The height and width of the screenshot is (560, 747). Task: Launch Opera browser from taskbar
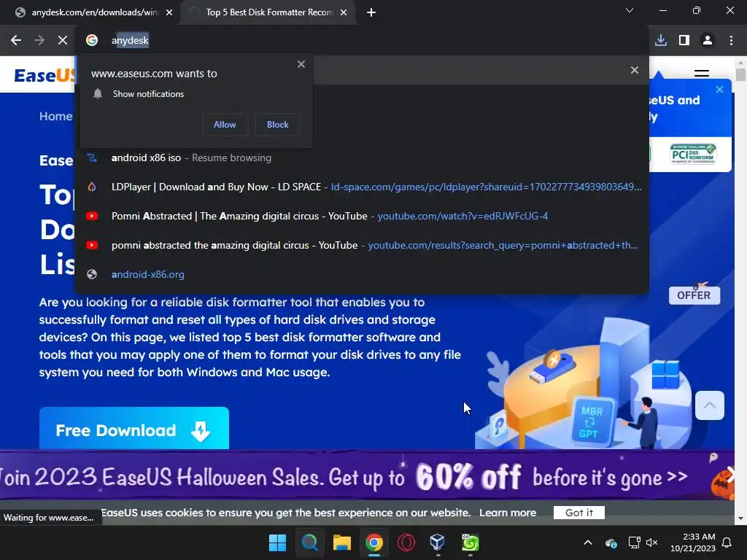pos(406,542)
